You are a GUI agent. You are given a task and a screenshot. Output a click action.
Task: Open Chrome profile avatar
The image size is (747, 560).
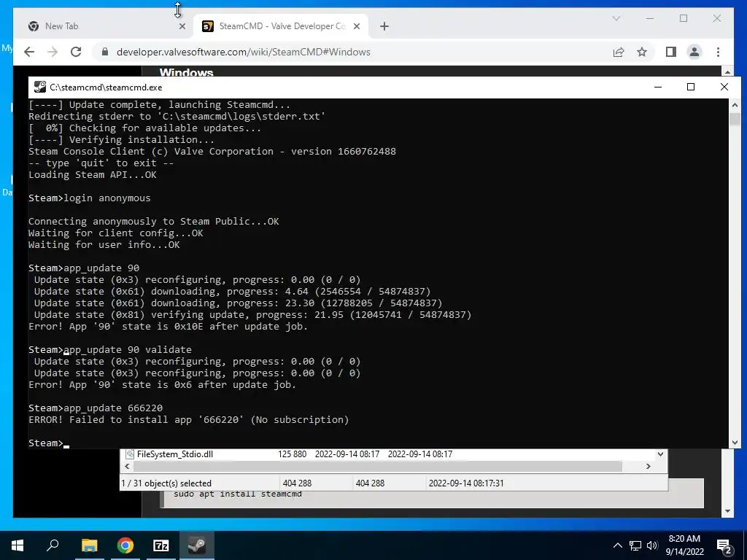694,52
